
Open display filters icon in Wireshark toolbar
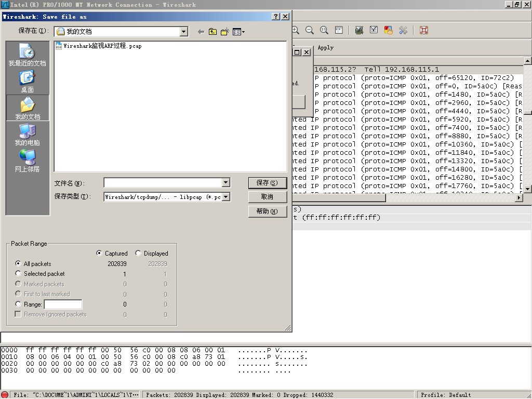point(374,30)
